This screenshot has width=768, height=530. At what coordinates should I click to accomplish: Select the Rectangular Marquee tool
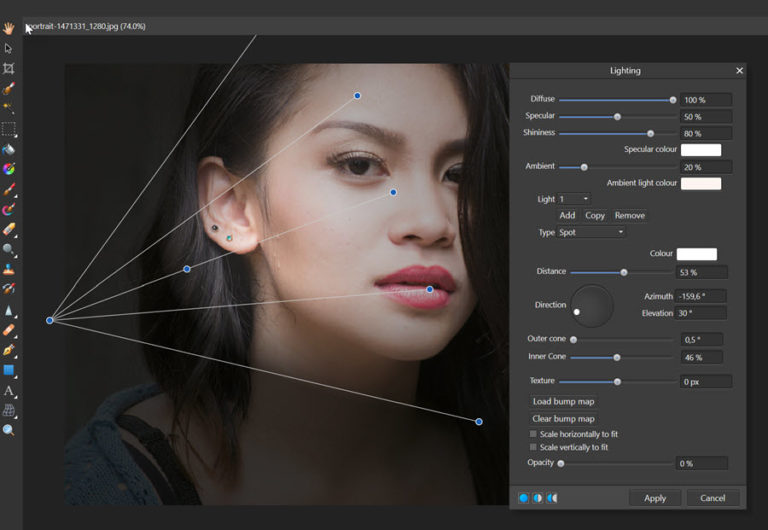(8, 129)
